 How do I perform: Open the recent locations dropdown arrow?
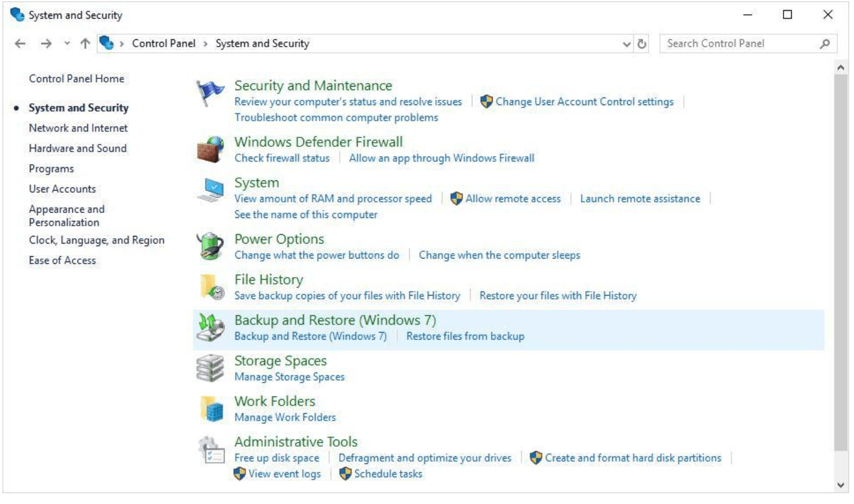point(67,44)
